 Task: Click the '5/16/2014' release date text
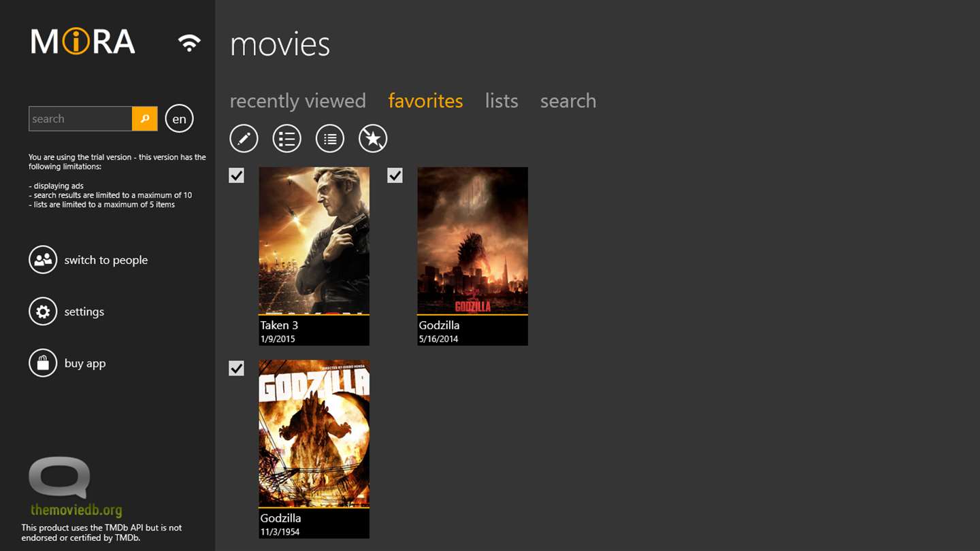click(x=439, y=339)
